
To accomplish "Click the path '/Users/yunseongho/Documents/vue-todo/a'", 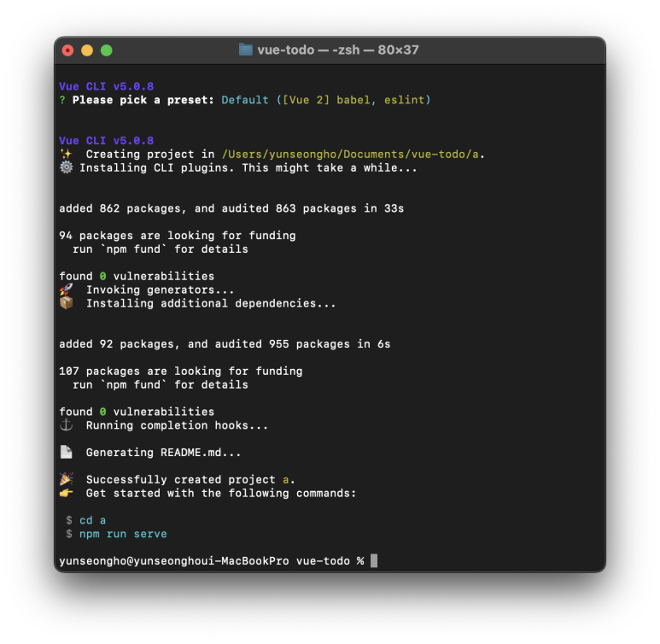I will click(x=350, y=155).
